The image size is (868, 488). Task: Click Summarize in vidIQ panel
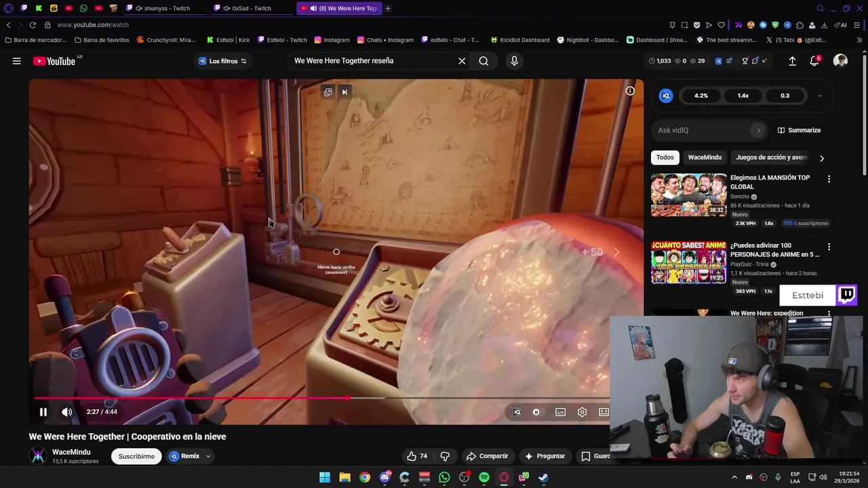point(799,130)
